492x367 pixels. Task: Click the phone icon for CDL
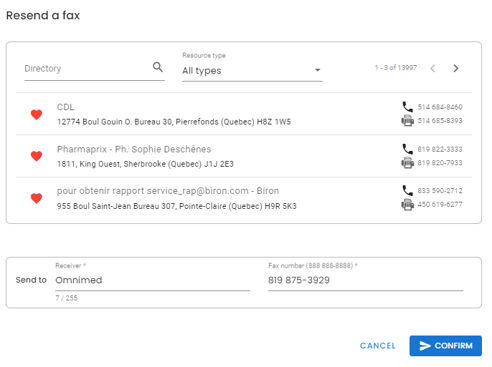click(407, 107)
